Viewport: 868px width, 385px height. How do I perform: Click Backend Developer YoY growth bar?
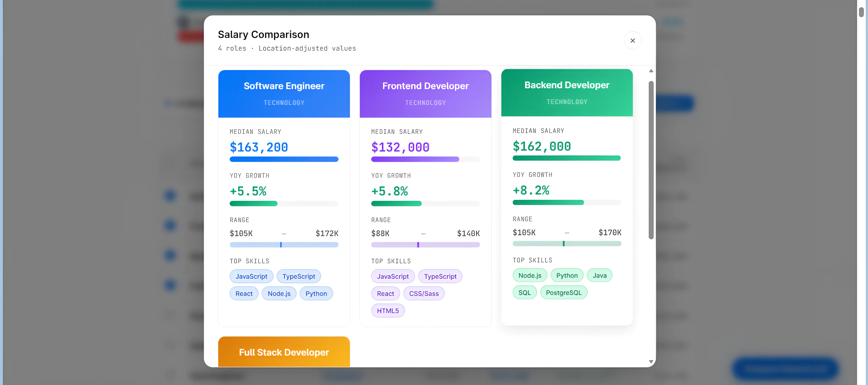567,202
